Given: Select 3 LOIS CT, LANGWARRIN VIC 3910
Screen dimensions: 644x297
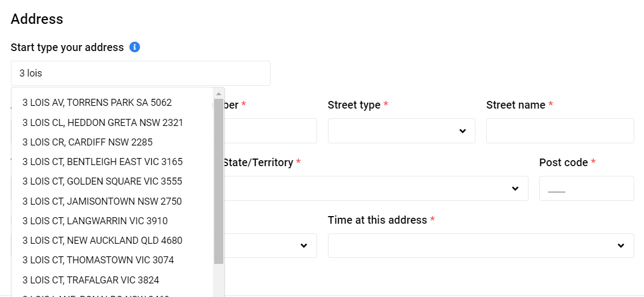Looking at the screenshot, I should tap(95, 221).
